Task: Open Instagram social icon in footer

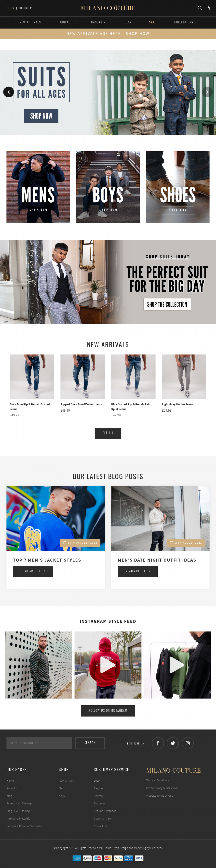Action: (x=187, y=743)
